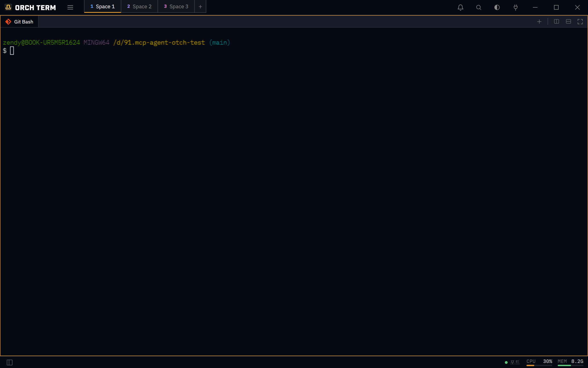This screenshot has width=588, height=368.
Task: Click the zendy@BOOK-UR5M5R1624 username text
Action: point(41,43)
